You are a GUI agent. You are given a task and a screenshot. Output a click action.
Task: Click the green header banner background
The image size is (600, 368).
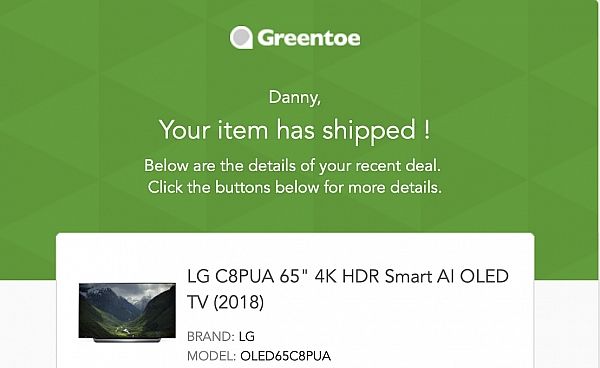77,115
